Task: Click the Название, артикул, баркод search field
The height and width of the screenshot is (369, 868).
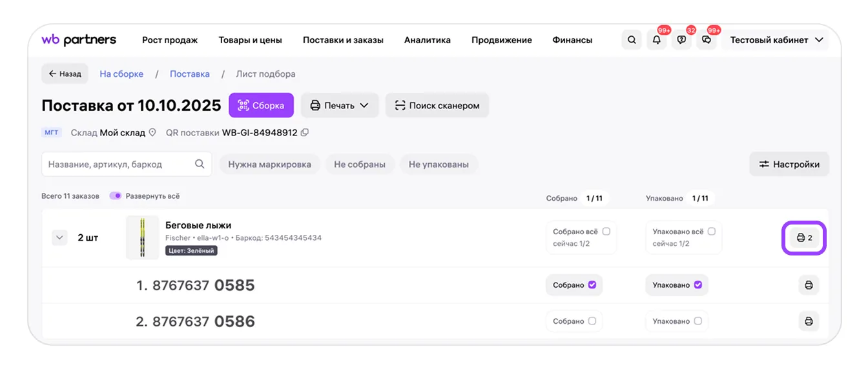Action: (127, 165)
